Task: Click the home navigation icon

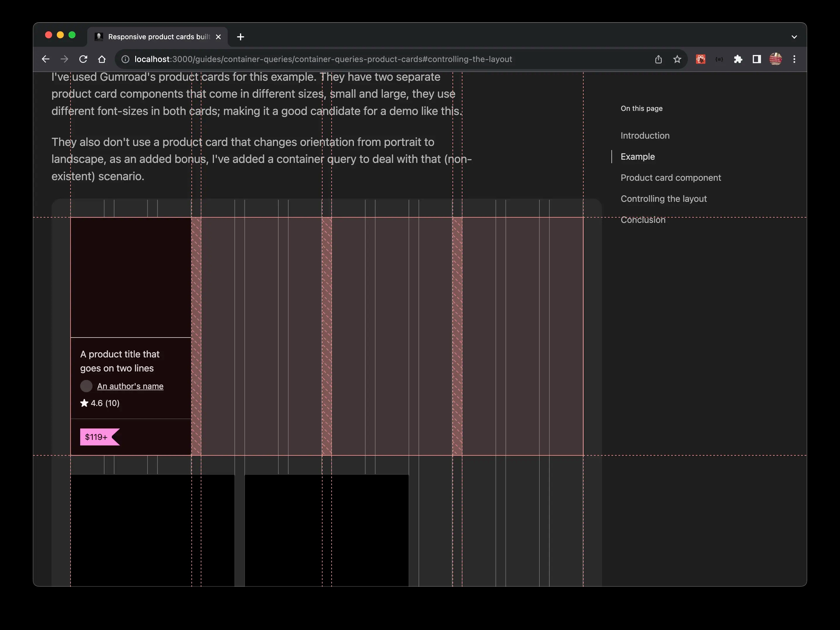Action: (101, 59)
